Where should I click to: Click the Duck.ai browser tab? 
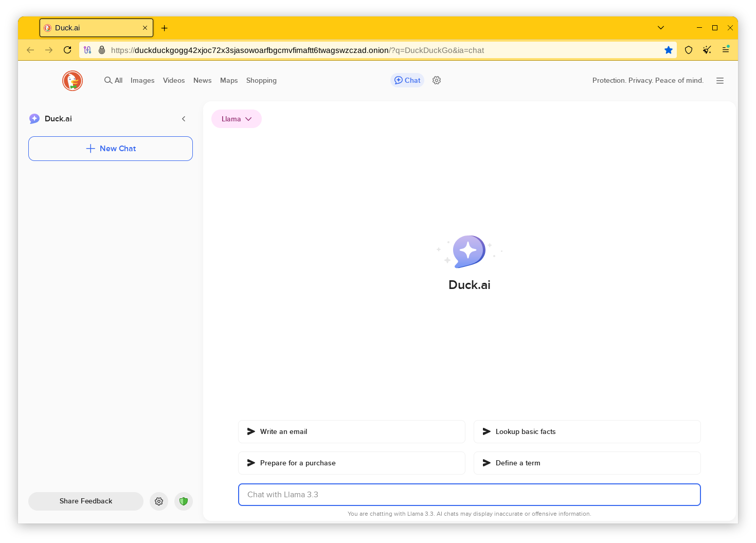pos(96,28)
